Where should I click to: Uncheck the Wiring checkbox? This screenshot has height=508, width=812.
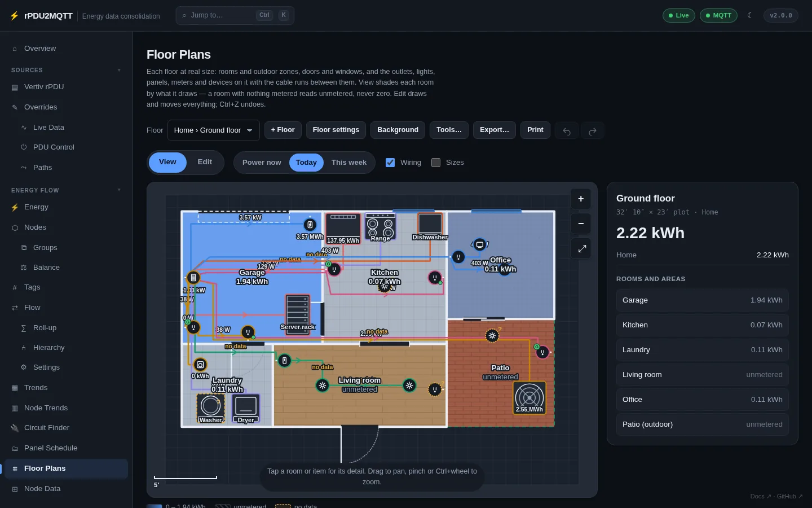[390, 163]
